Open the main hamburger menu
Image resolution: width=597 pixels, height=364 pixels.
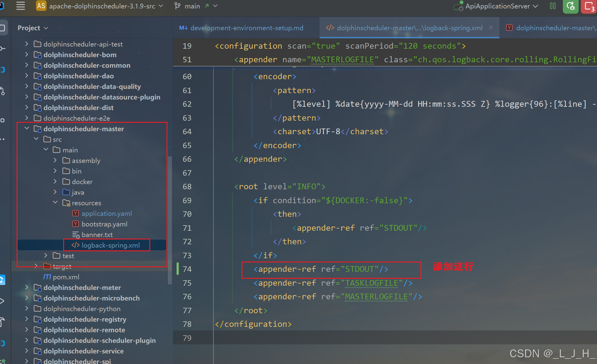click(21, 6)
